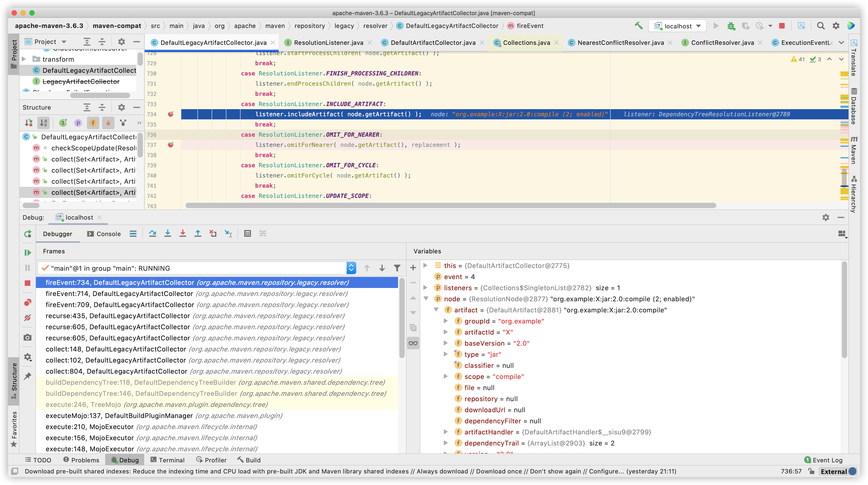Viewport: 868px width, 485px height.
Task: Click the Variables panel vertical scrollbar
Action: pos(844,310)
